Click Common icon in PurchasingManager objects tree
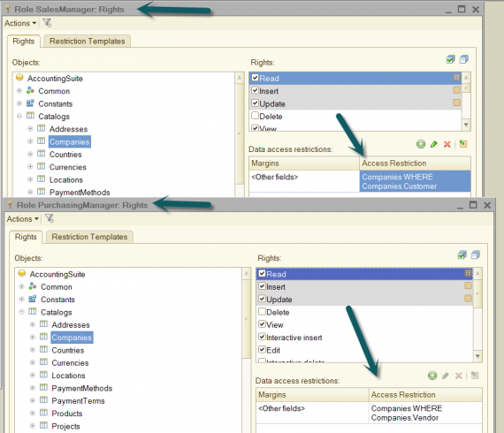This screenshot has width=504, height=433. coord(33,286)
